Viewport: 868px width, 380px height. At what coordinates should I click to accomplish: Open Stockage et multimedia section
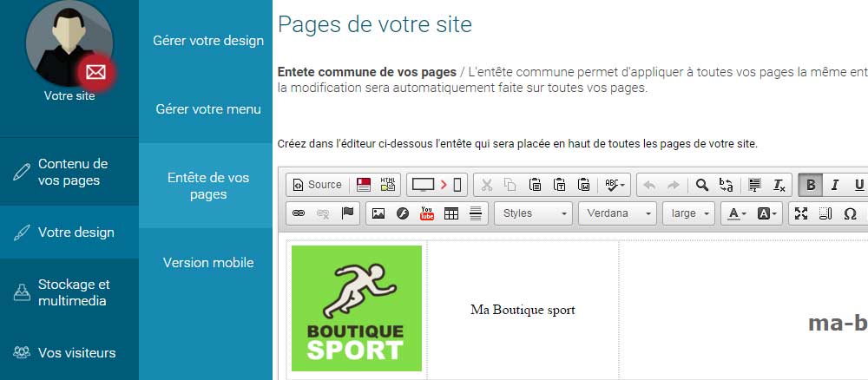(x=69, y=292)
